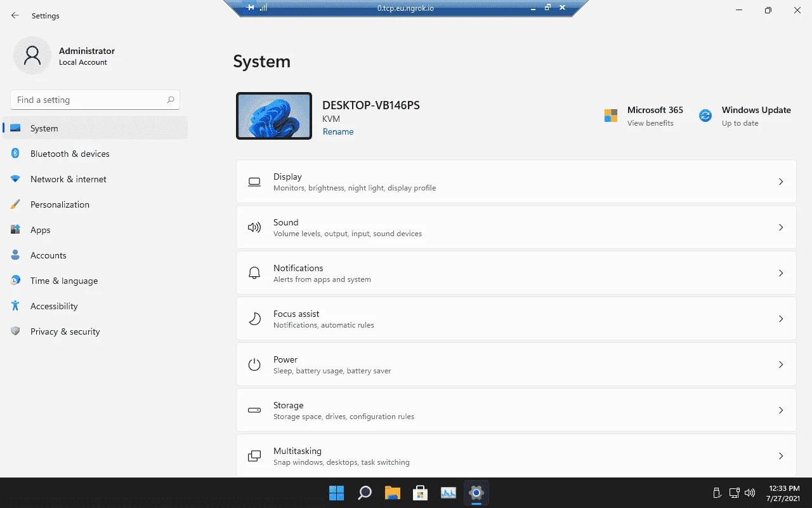The image size is (812, 508).
Task: Open Bluetooth & devices settings
Action: (95, 154)
